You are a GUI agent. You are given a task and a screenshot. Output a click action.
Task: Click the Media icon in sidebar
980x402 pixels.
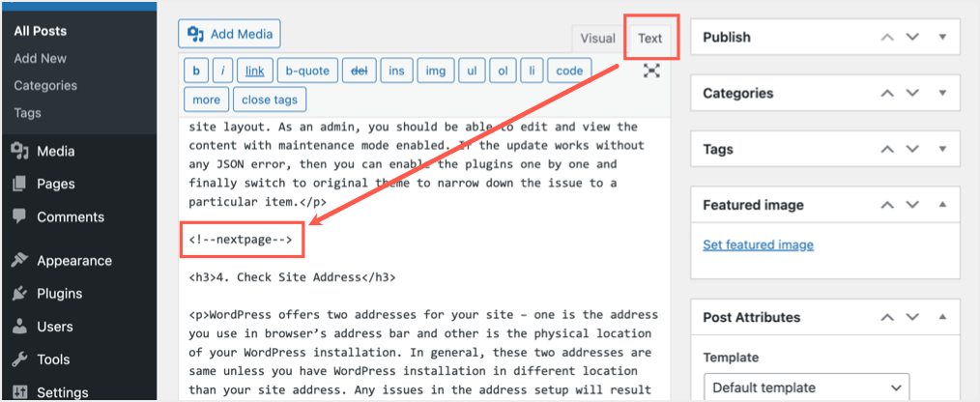pyautogui.click(x=19, y=151)
